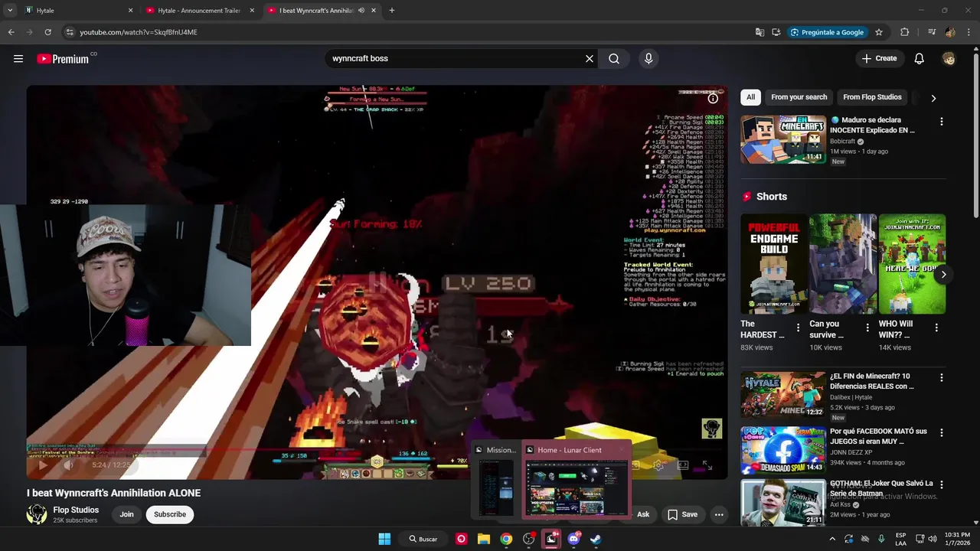Switch to Hytale Announcement Trailer tab
The width and height of the screenshot is (980, 551).
(199, 11)
